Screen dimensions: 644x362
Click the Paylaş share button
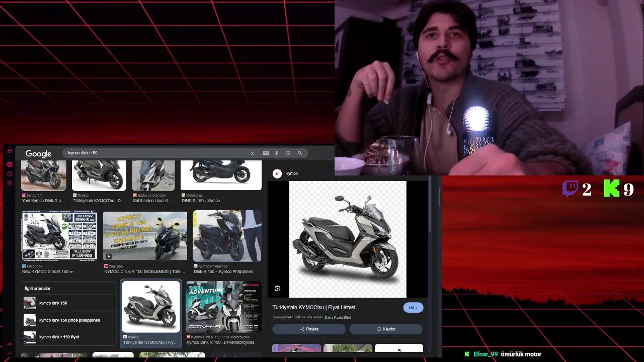tap(309, 329)
